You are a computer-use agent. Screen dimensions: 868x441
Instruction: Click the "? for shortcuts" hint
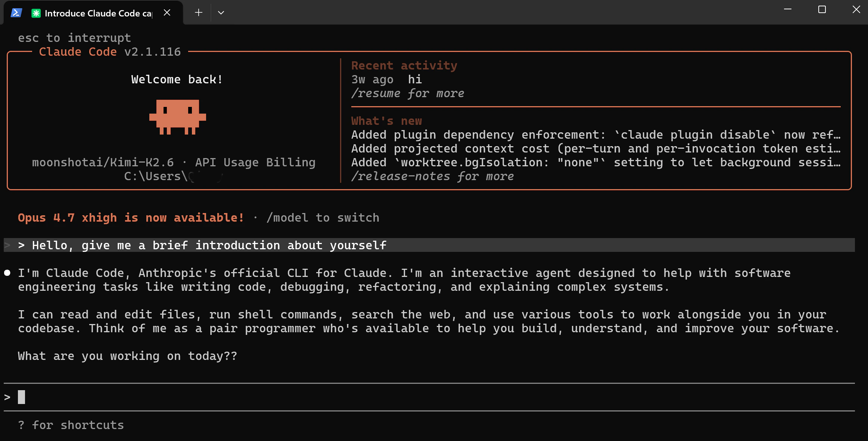click(71, 425)
